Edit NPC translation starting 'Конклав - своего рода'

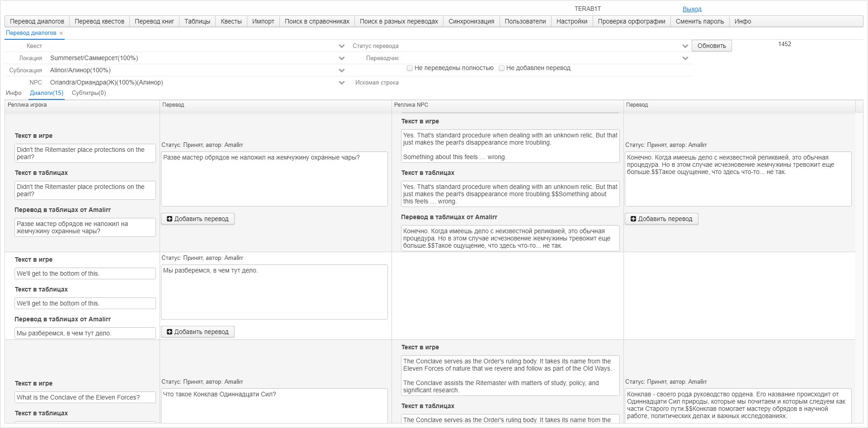738,406
